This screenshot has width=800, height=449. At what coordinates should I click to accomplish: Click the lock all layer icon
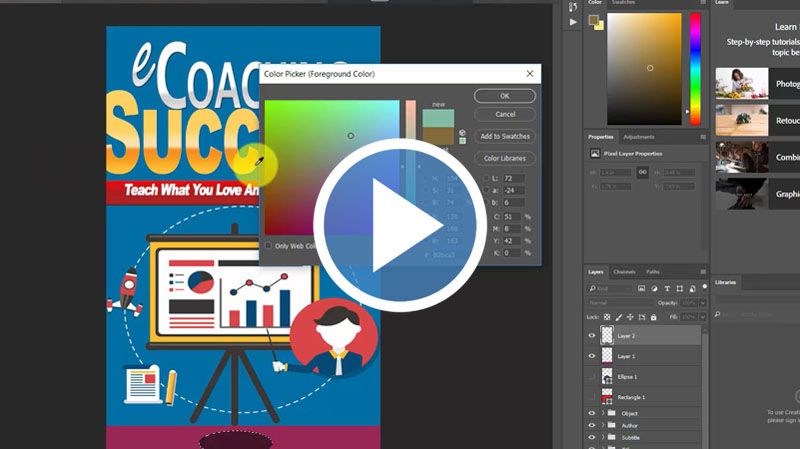click(x=654, y=316)
